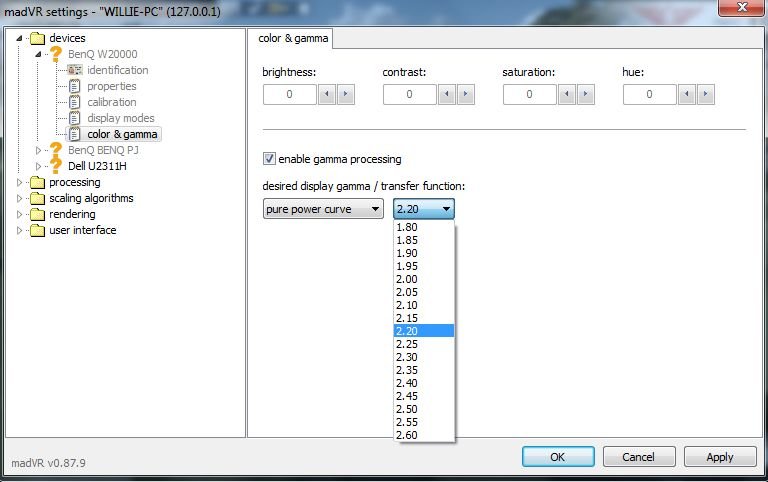The height and width of the screenshot is (482, 768).
Task: Click the scaling algorithms folder icon
Action: coord(38,198)
